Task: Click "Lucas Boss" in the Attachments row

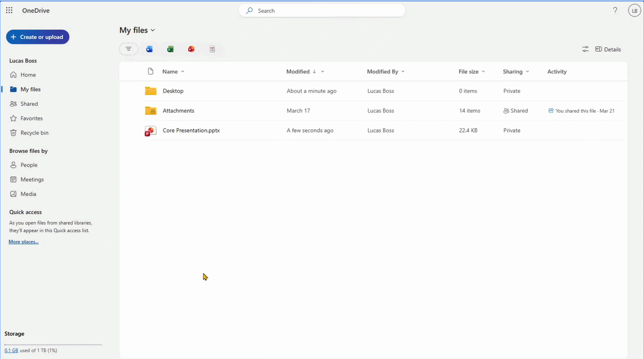Action: pyautogui.click(x=381, y=111)
